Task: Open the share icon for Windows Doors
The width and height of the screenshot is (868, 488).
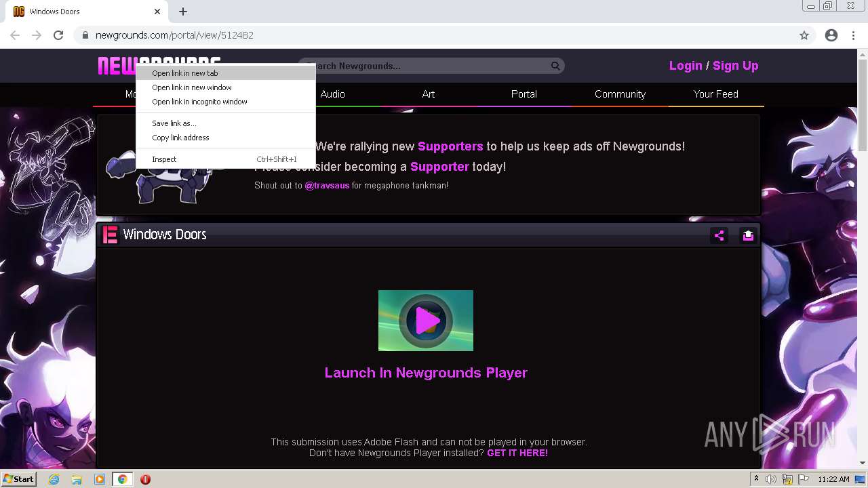Action: (719, 235)
